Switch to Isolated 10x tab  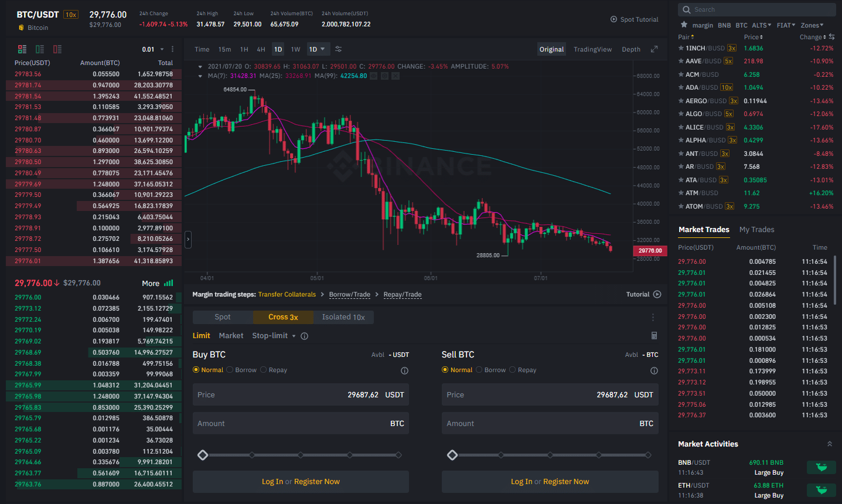tap(343, 317)
